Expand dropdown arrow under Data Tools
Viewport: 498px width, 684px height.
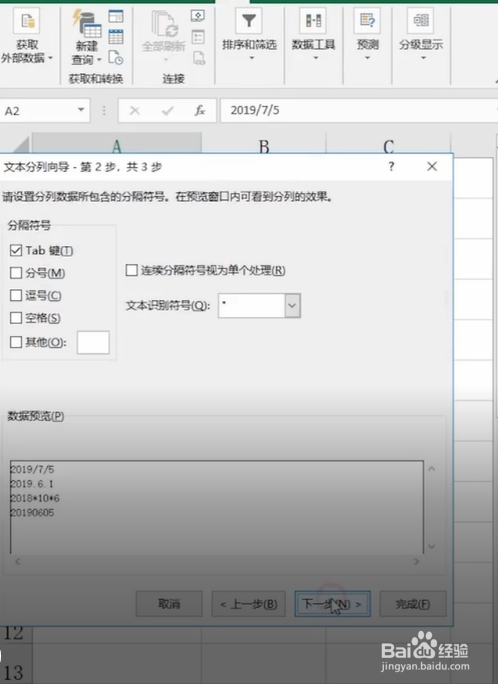point(316,58)
